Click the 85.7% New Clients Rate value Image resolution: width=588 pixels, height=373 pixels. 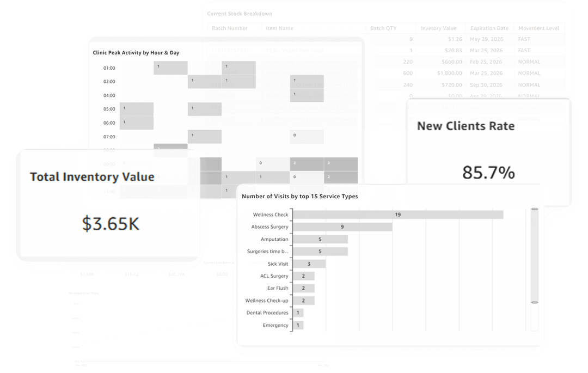pyautogui.click(x=488, y=173)
